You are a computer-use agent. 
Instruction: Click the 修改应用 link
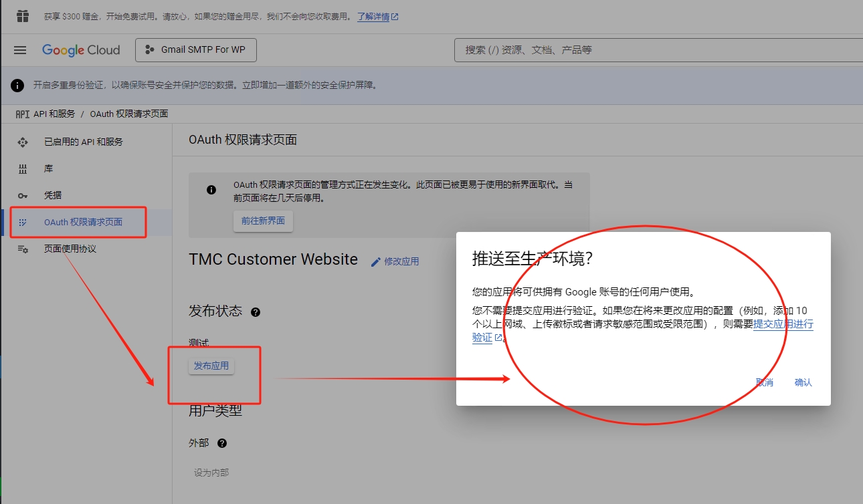401,261
